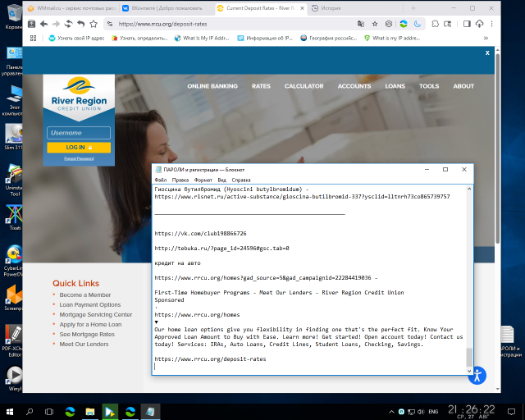525x420 pixels.
Task: Click the browser forward arrow
Action: (56, 24)
